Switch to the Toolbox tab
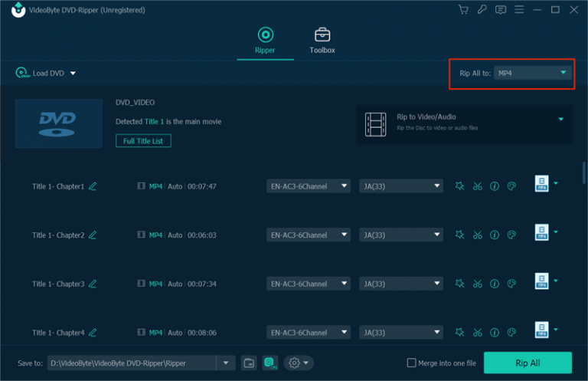 pyautogui.click(x=322, y=41)
